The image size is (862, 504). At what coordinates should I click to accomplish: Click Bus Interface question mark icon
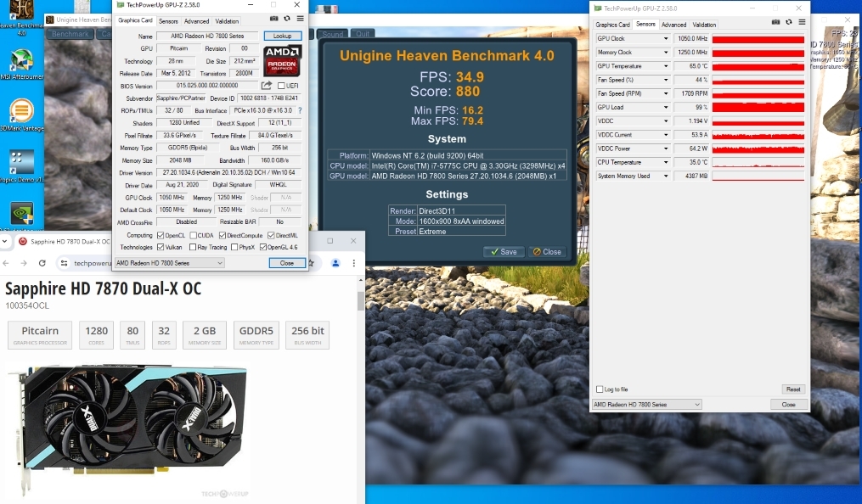click(x=300, y=110)
